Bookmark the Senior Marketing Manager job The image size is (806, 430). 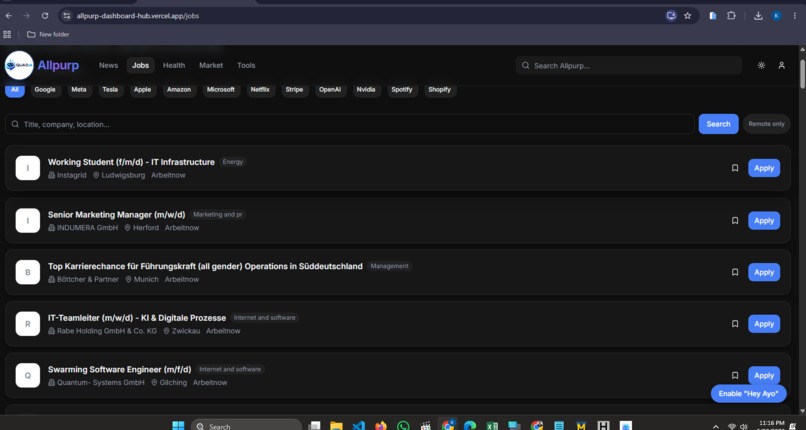tap(735, 220)
